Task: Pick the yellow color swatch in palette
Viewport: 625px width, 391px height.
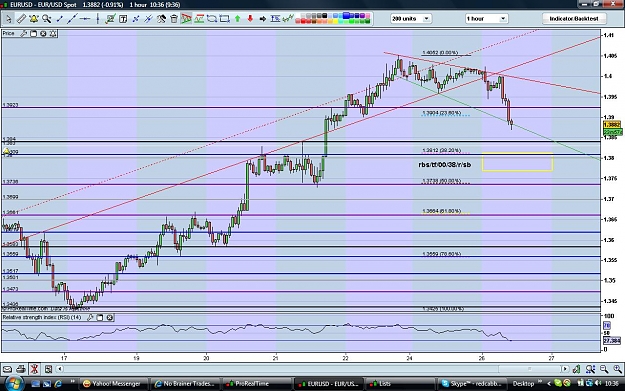Action: pyautogui.click(x=336, y=21)
